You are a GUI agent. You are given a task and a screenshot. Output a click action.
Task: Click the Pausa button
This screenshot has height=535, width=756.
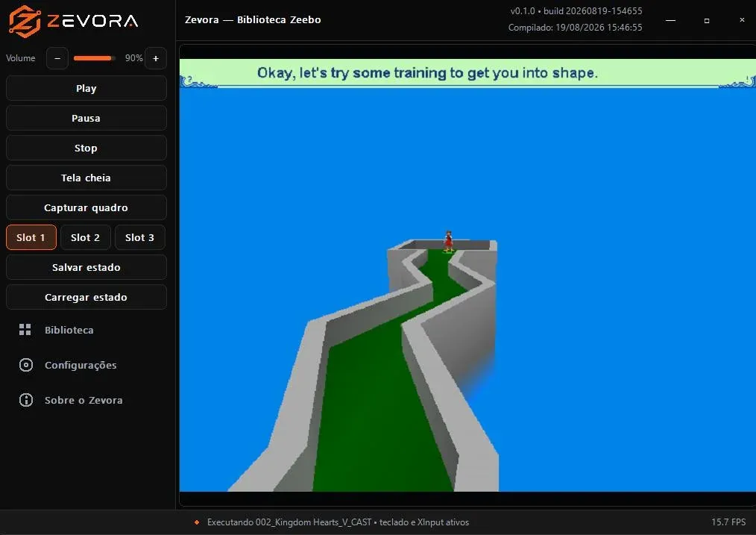pyautogui.click(x=86, y=118)
